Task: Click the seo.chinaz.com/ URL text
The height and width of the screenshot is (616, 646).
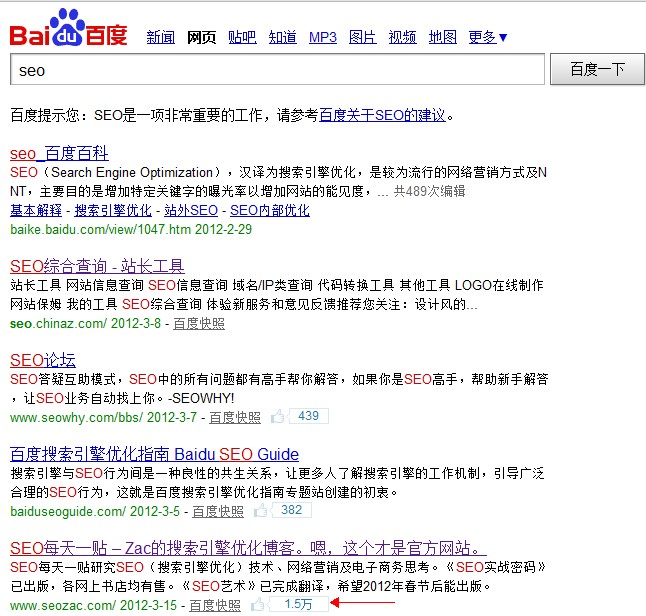Action: [x=59, y=323]
